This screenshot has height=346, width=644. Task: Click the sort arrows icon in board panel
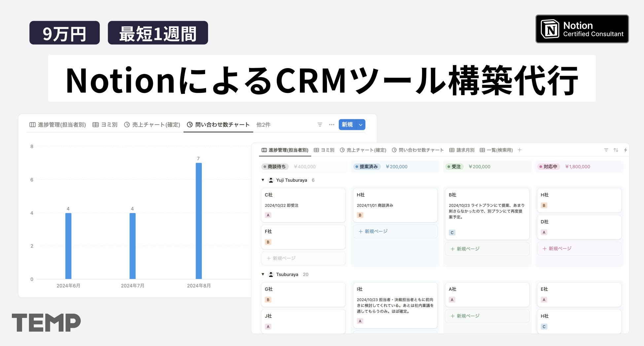coord(616,150)
